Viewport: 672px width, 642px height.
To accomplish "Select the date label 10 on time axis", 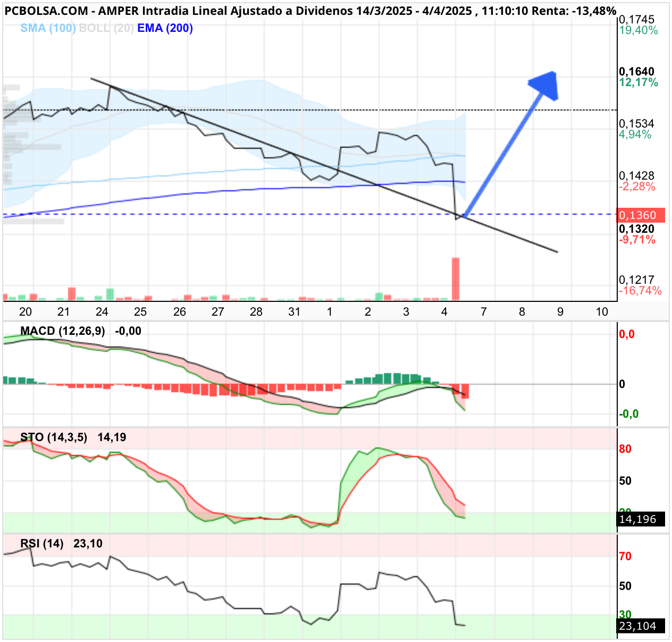I will coord(602,312).
